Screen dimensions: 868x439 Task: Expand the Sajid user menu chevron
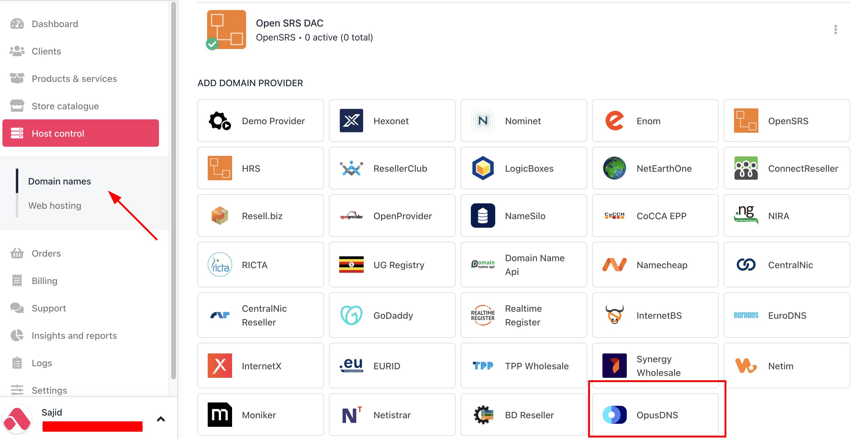(161, 419)
